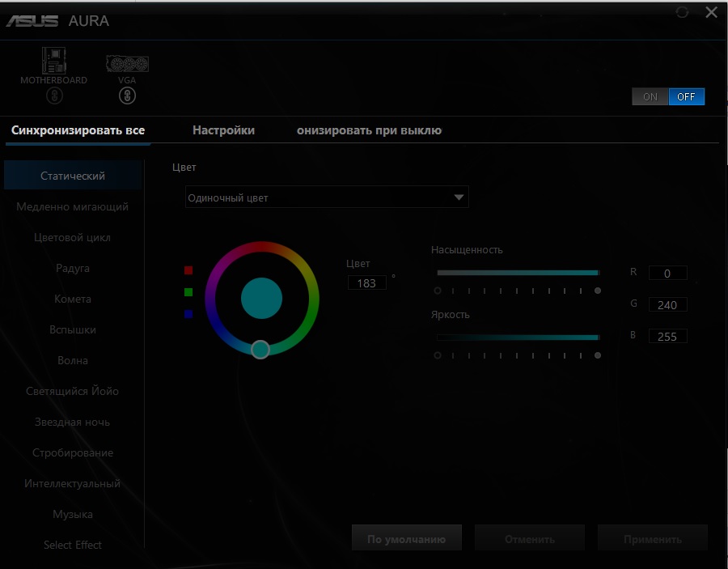Toggle sync link icon under VGA
The width and height of the screenshot is (728, 569).
click(127, 96)
